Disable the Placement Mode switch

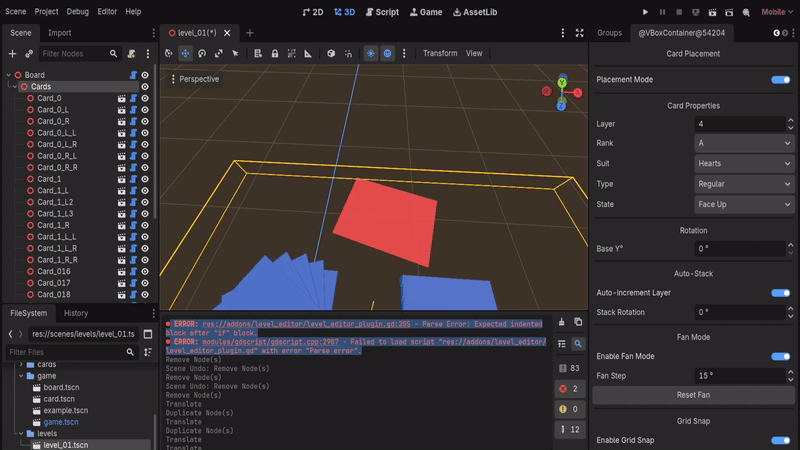pos(780,79)
